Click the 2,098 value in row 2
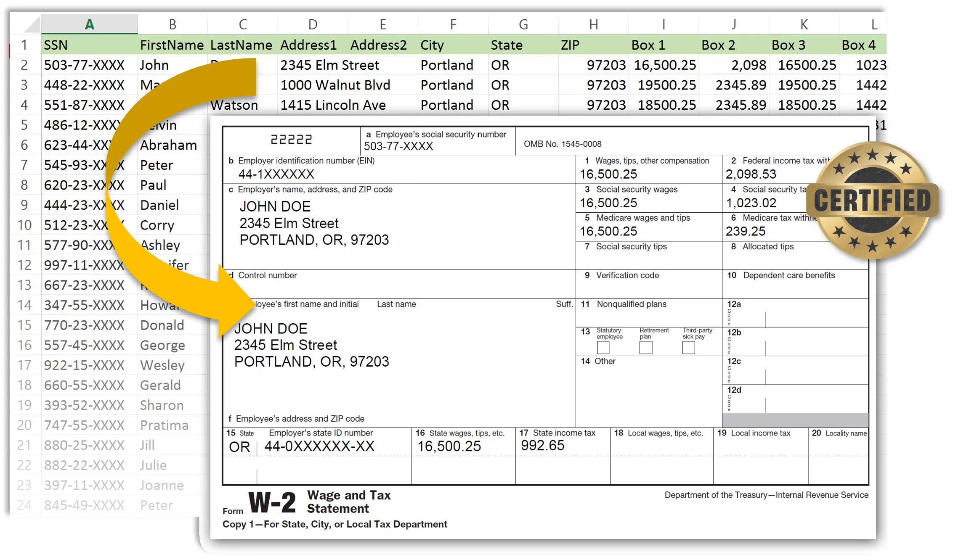 [x=734, y=65]
